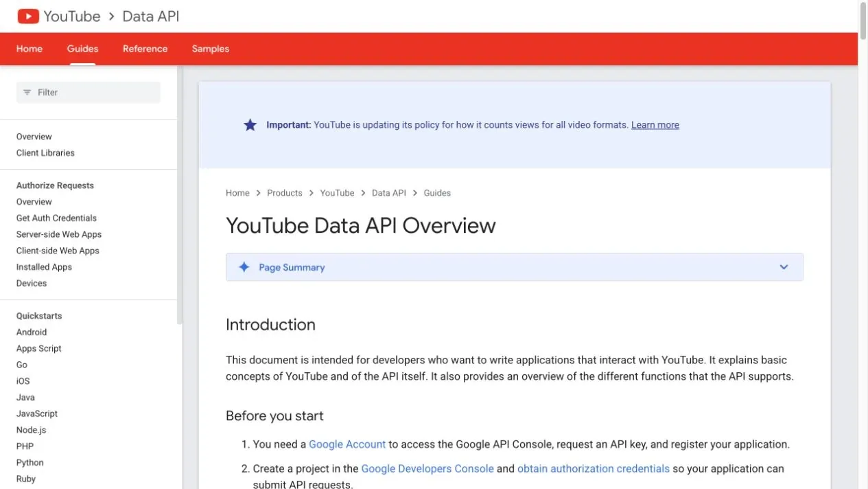
Task: Click the page vertical scrollbar thumb
Action: click(x=863, y=23)
